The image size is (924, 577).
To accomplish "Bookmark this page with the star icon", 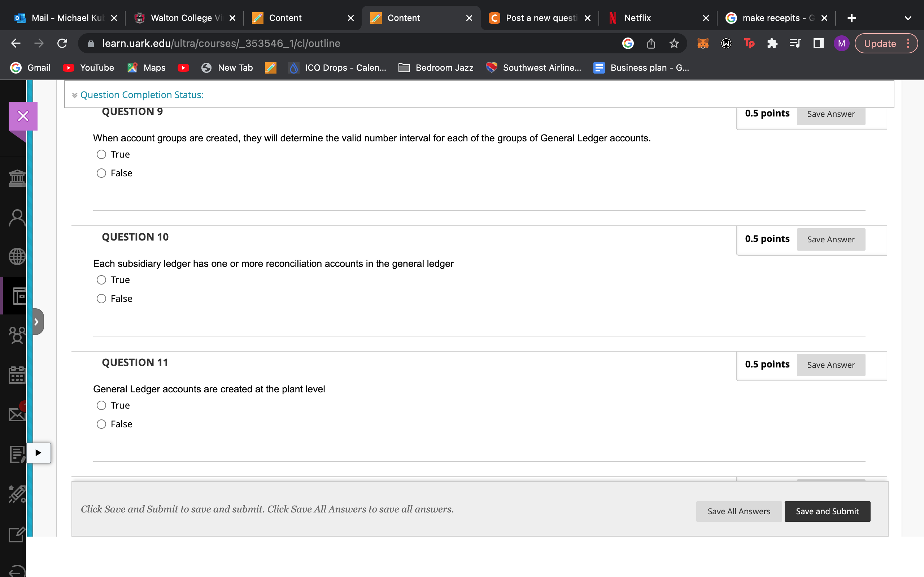I will [x=674, y=44].
